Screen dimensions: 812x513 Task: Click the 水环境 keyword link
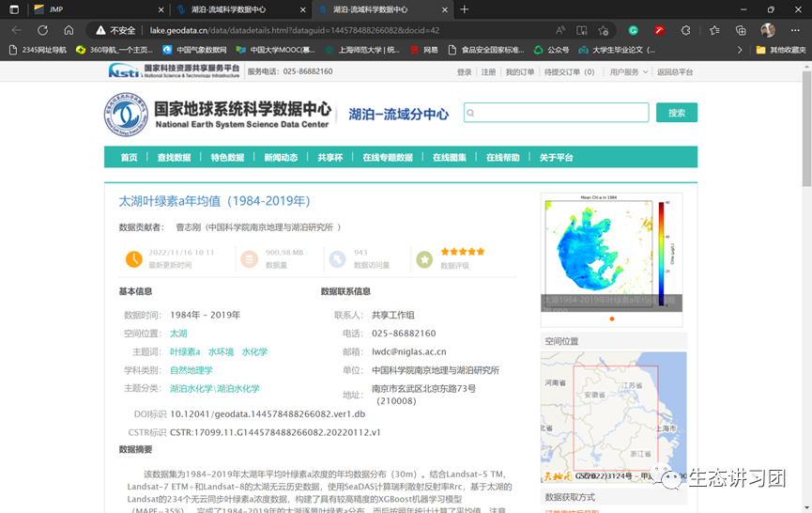(x=222, y=351)
